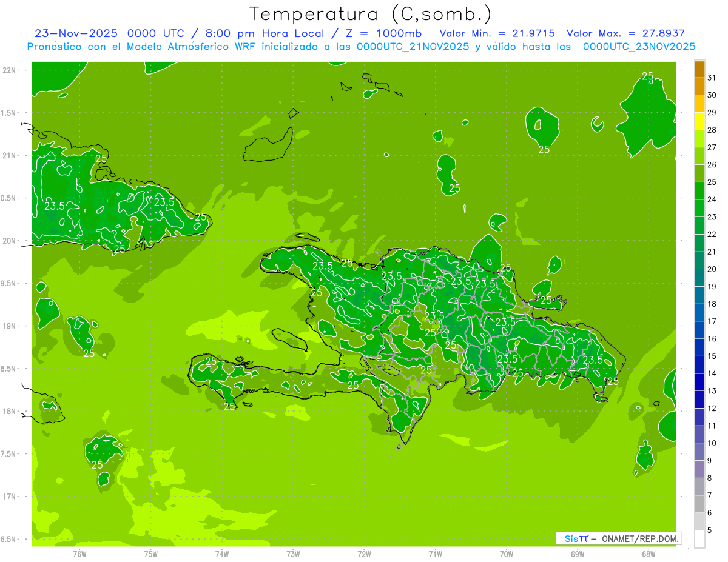Viewport: 728px width, 562px height.
Task: Click the '7.5N' latitude axis label
Action: tap(9, 454)
